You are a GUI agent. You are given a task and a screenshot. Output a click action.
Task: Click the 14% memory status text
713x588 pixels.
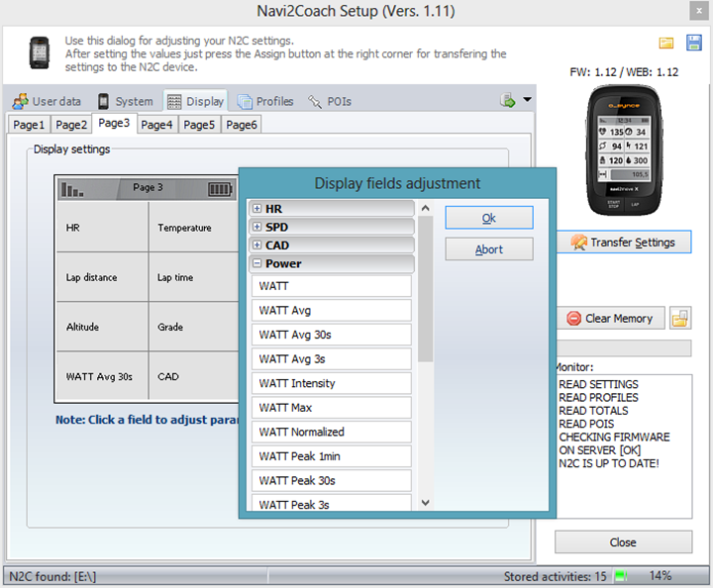[x=661, y=576]
